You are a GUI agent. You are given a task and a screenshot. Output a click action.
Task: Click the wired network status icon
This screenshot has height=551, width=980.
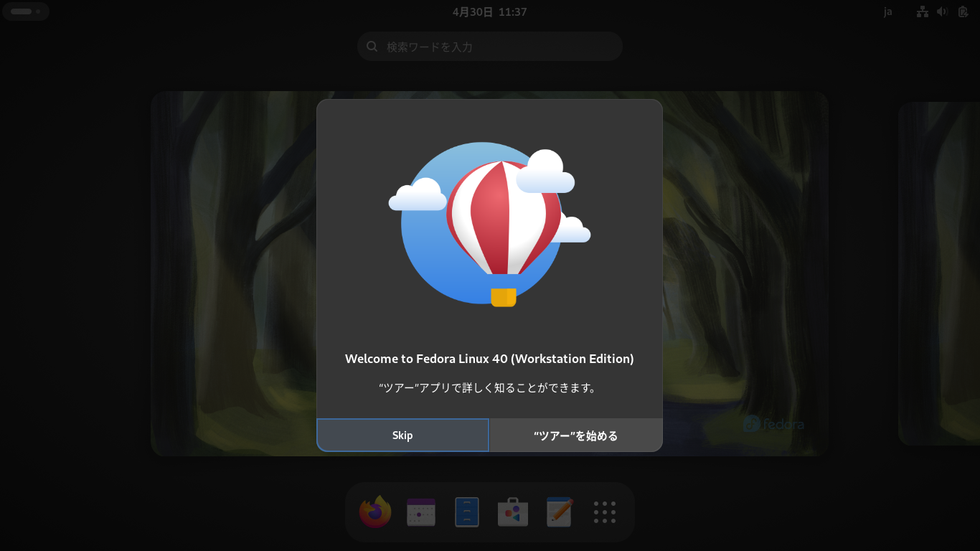(923, 11)
